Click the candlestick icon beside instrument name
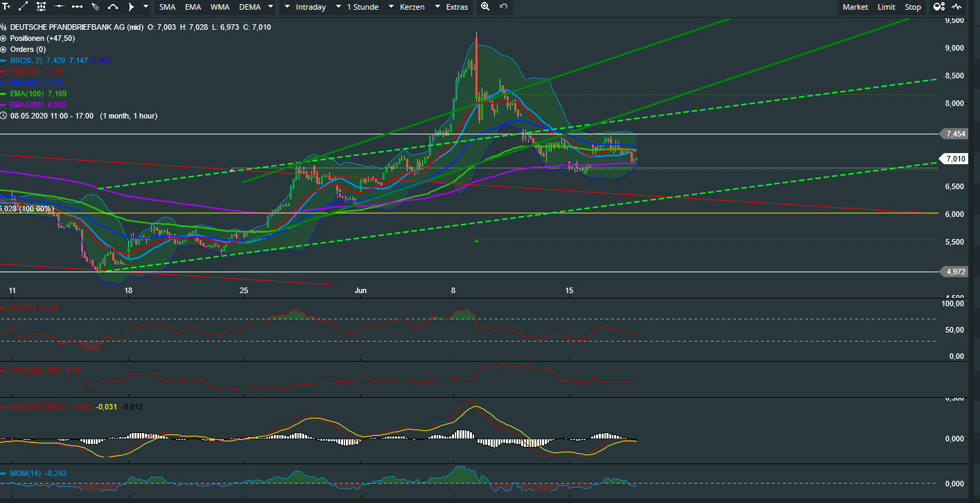The image size is (980, 503). (x=4, y=27)
